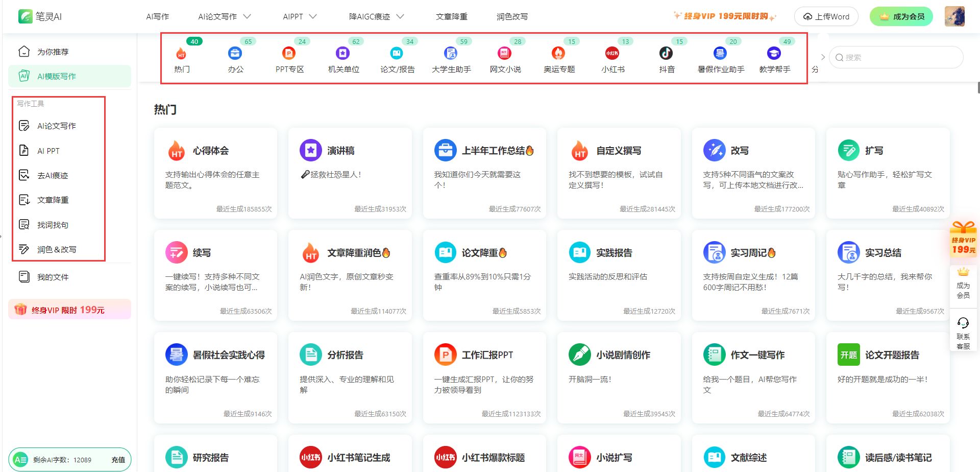
Task: Expand the AI论文写作 top menu dropdown
Action: (x=247, y=16)
